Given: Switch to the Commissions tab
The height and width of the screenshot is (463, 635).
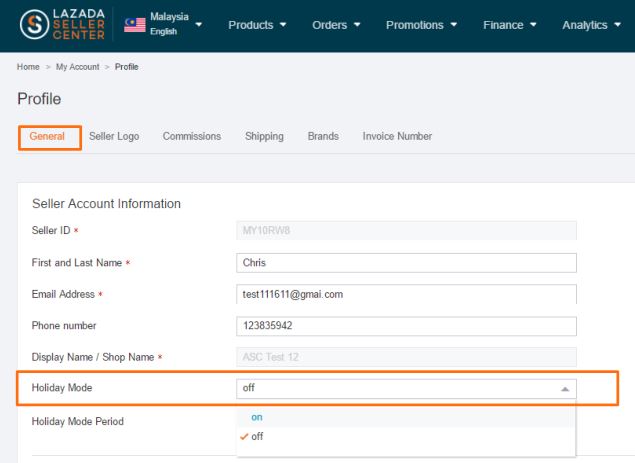Looking at the screenshot, I should pos(192,136).
